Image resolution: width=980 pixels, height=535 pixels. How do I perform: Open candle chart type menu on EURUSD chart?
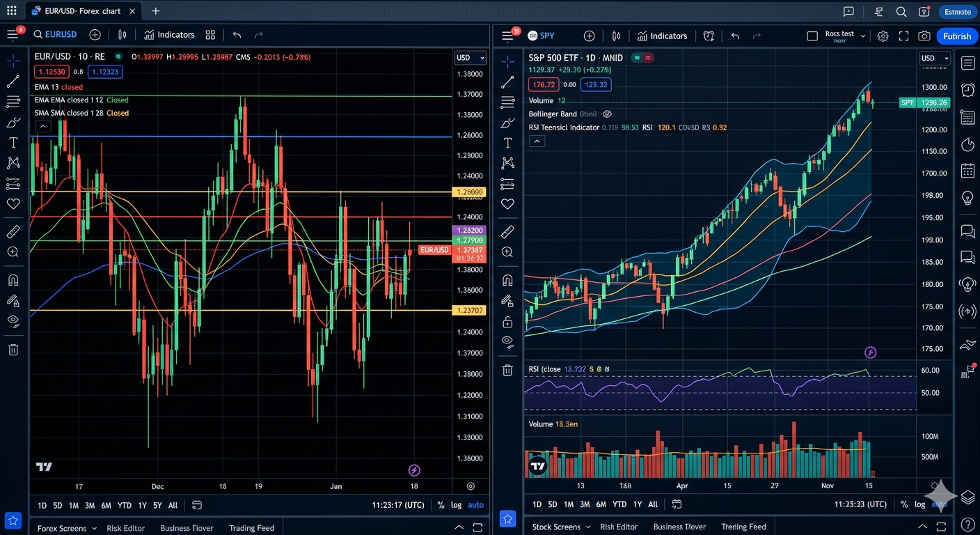coord(122,35)
